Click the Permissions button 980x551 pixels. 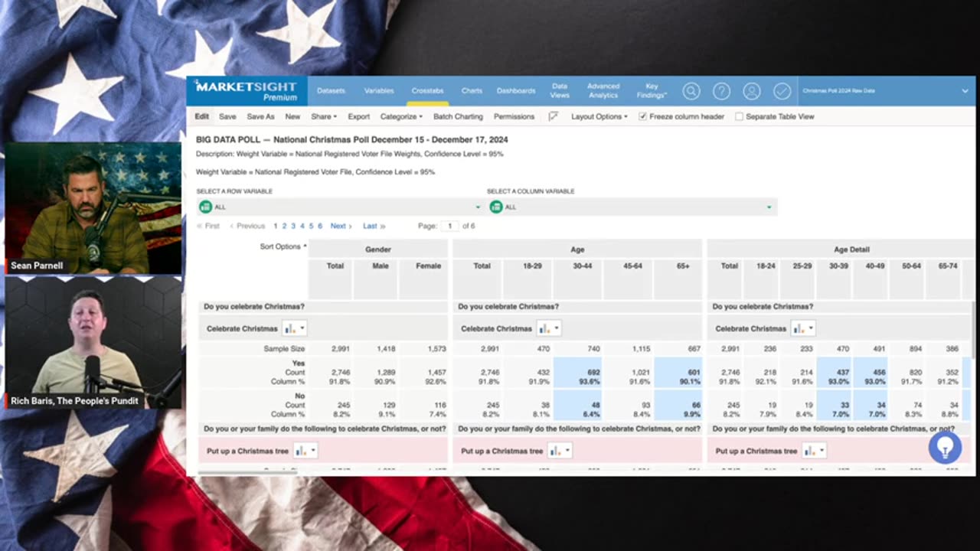point(514,116)
